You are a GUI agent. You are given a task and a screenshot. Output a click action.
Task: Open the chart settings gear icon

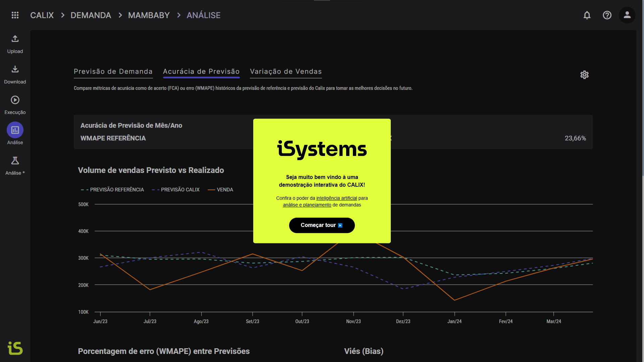pyautogui.click(x=585, y=75)
